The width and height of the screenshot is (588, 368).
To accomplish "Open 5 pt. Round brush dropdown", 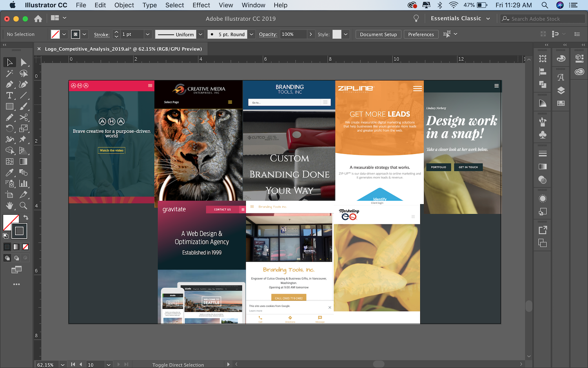I will pos(251,34).
